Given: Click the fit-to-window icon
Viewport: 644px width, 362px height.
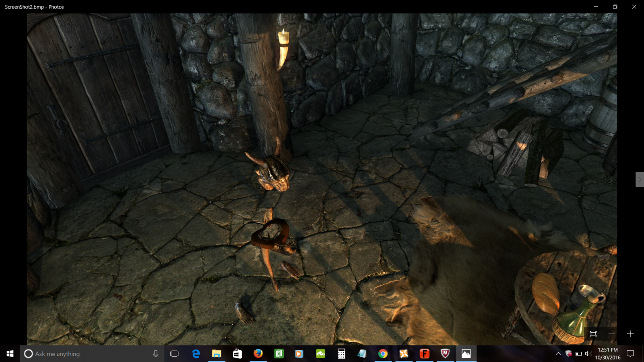Looking at the screenshot, I should click(x=593, y=334).
